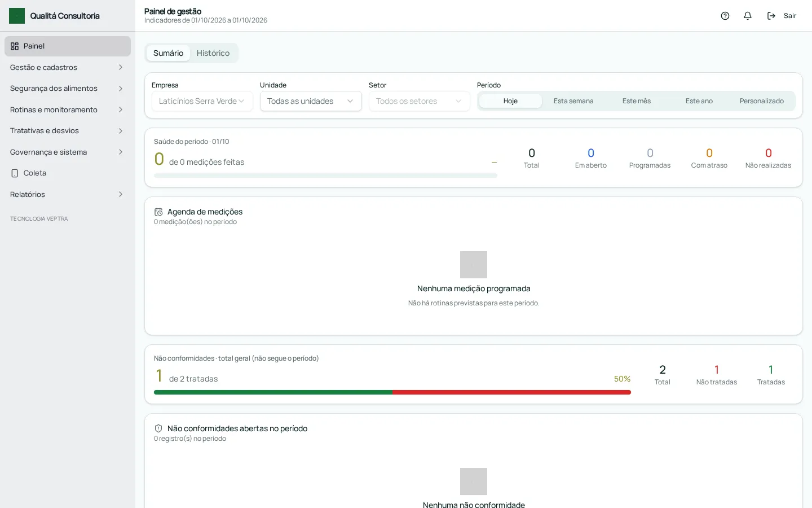Open the Empresa dropdown Laticínios Serra Verde
The height and width of the screenshot is (508, 812).
tap(202, 101)
